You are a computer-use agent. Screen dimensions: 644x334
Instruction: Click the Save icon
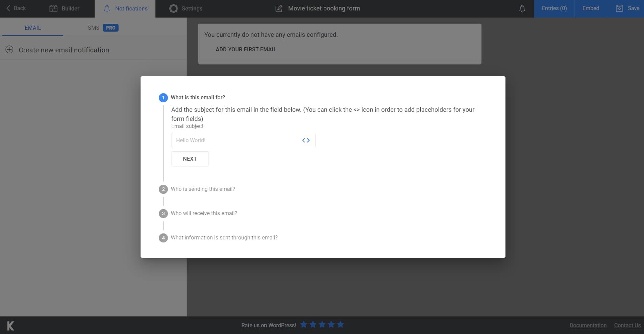coord(620,8)
